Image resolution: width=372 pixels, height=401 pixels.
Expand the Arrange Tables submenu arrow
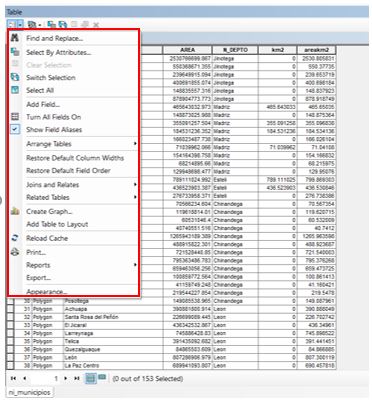click(x=135, y=144)
